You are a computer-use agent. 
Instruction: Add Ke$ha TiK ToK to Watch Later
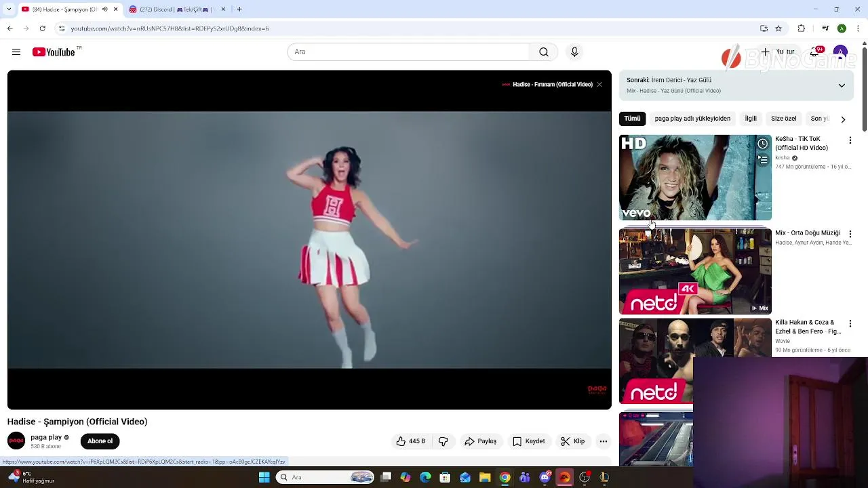(x=763, y=144)
